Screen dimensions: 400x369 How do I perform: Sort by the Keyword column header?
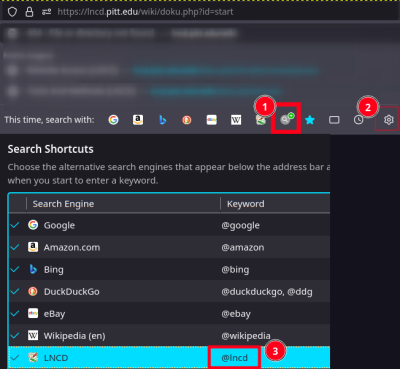point(275,204)
